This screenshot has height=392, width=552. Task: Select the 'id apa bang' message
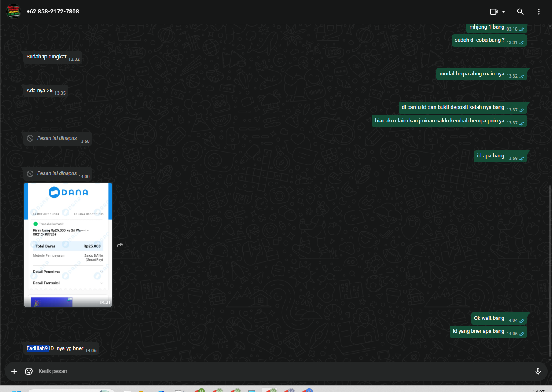(500, 156)
